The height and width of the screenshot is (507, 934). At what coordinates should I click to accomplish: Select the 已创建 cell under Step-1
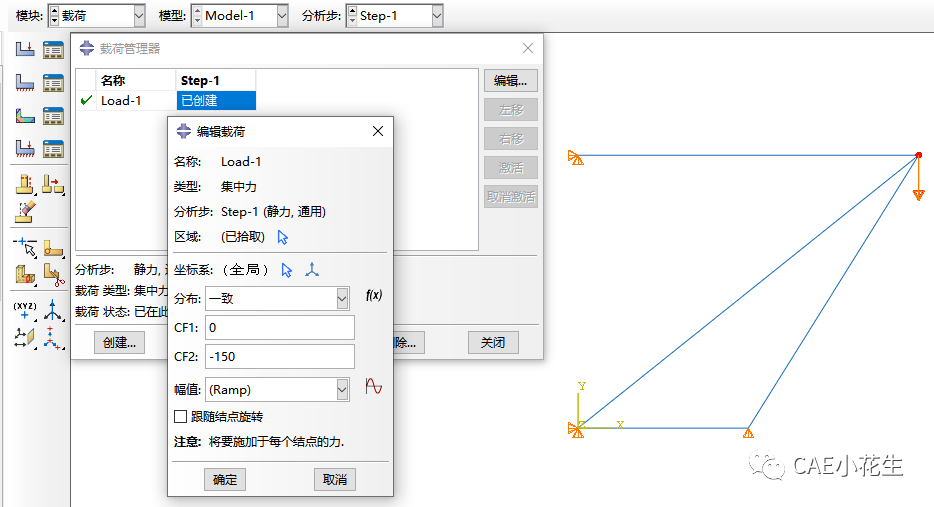216,101
